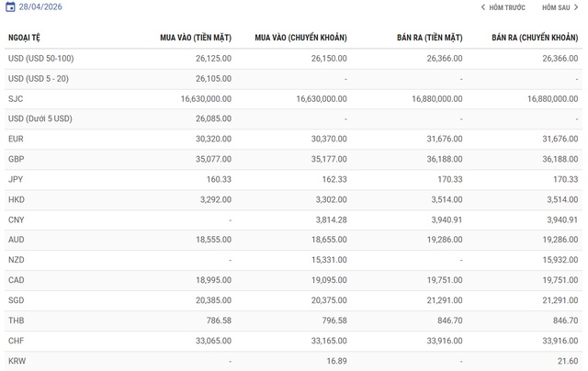Go to Hôm Trước rates

[506, 7]
